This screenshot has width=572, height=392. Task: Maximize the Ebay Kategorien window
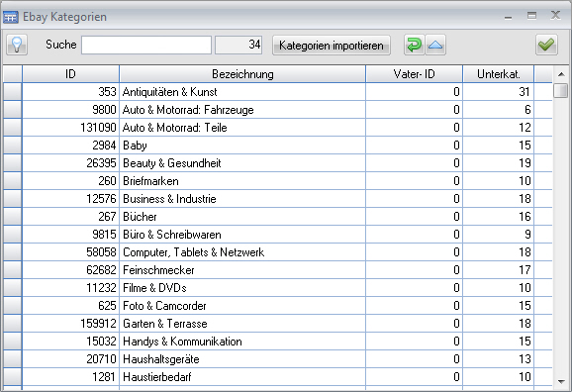[531, 16]
